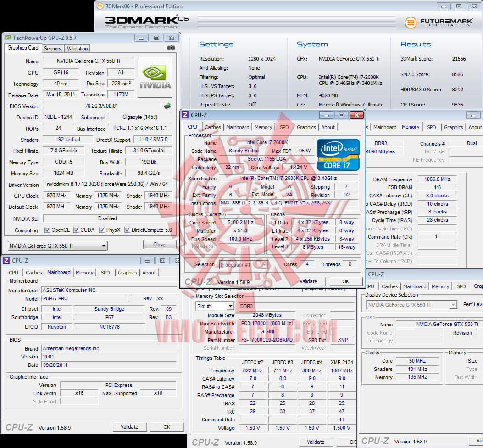Toggle the OpenCL checkbox in GPU-Z
483x448 pixels.
point(47,230)
